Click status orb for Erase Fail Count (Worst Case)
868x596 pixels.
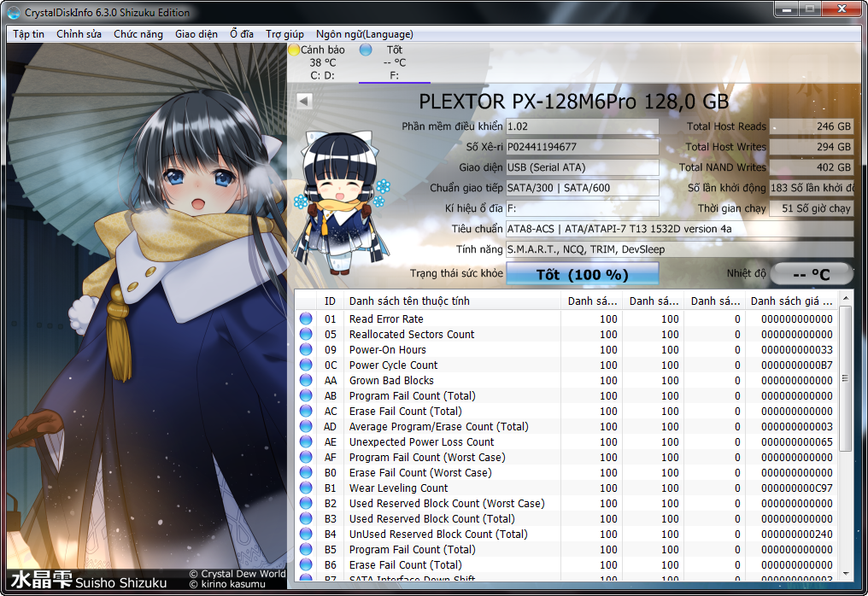[x=306, y=472]
